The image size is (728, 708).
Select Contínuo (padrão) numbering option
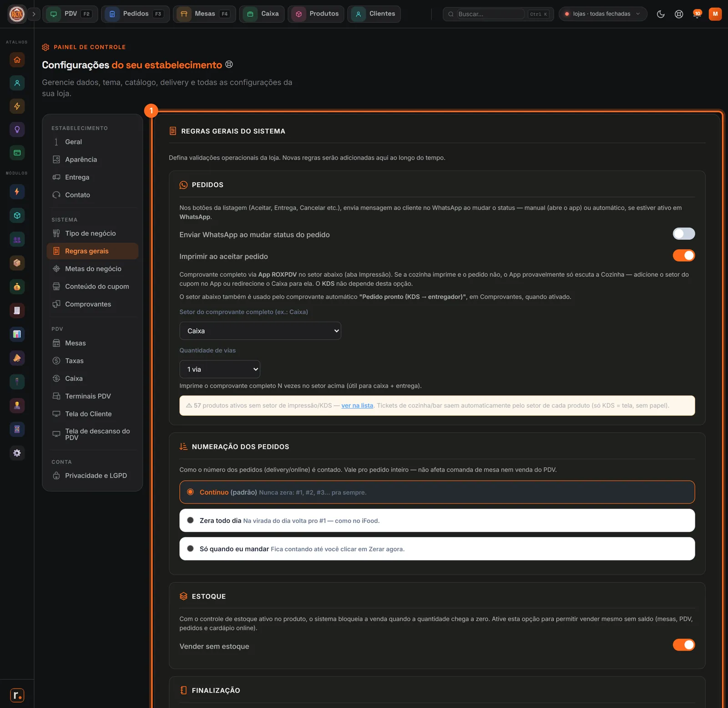coord(437,492)
